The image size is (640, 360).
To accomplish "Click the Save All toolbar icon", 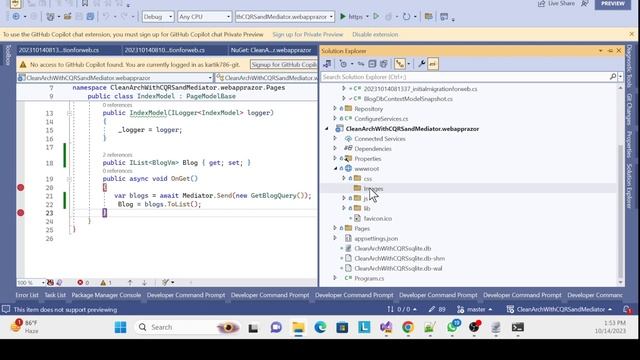I will click(90, 17).
